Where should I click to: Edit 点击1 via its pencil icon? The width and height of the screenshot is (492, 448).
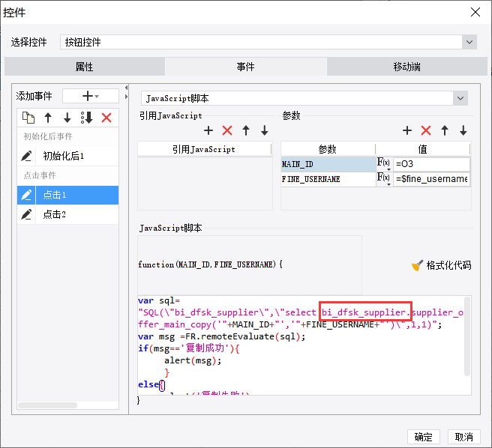[x=26, y=195]
